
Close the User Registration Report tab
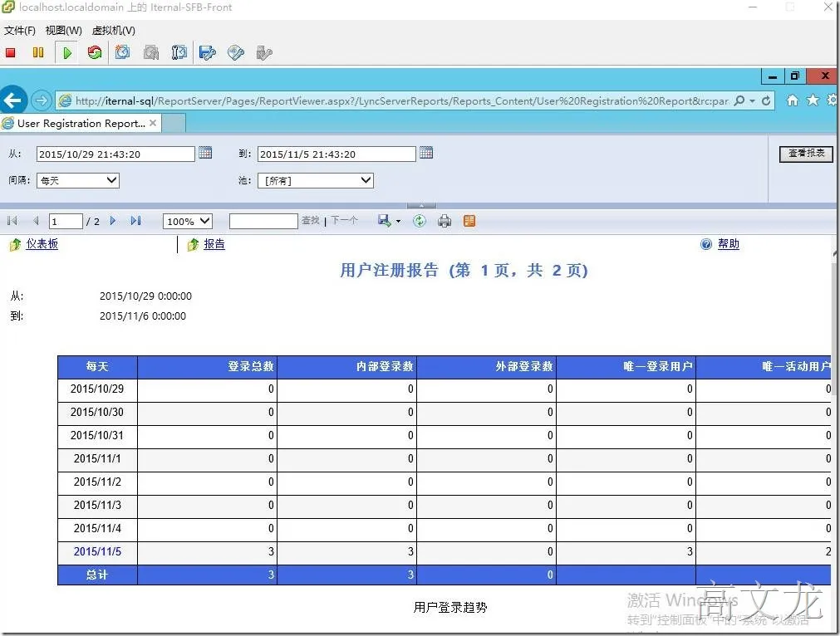point(153,123)
